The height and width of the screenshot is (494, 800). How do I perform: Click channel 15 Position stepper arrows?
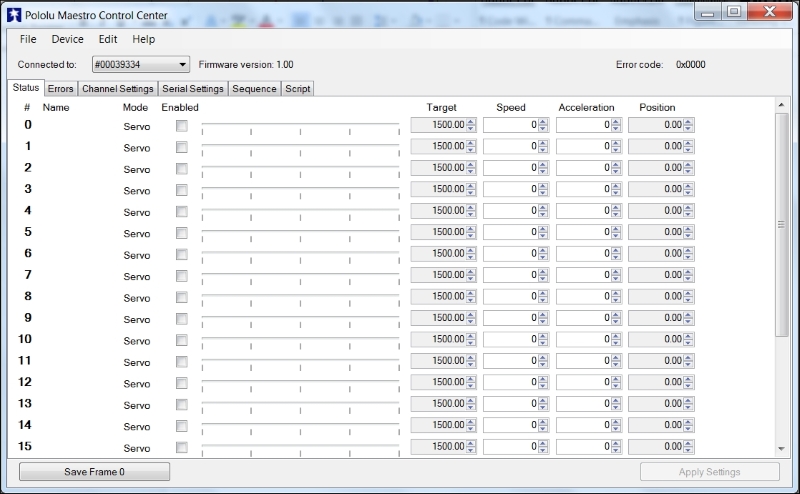tap(688, 447)
